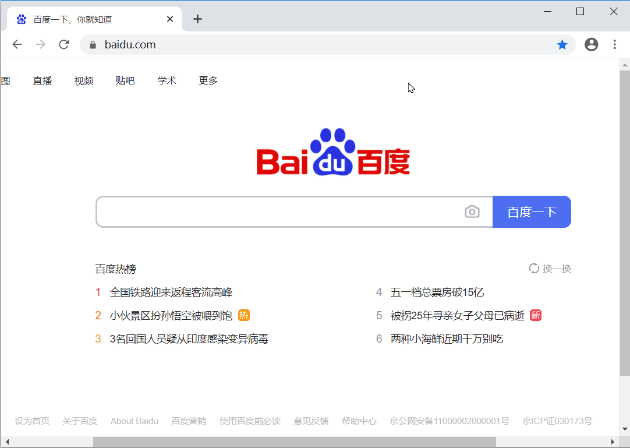Screen dimensions: 630x448
Task: Open the 贴吧 nav link
Action: 125,81
